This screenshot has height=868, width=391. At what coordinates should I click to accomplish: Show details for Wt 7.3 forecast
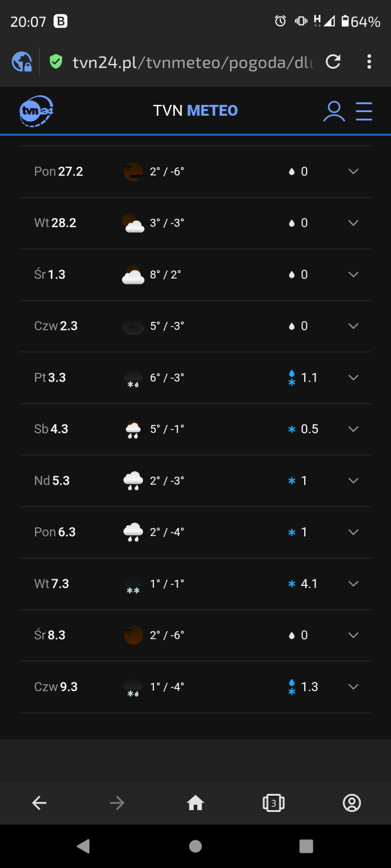354,584
